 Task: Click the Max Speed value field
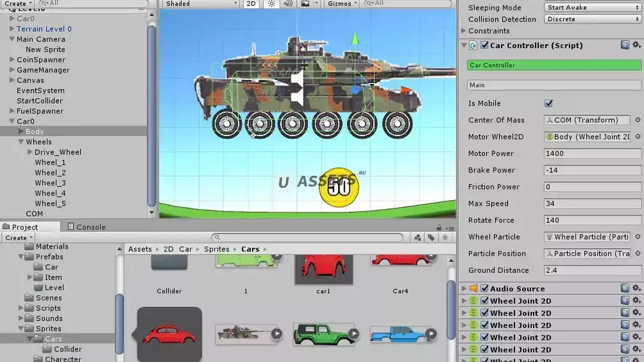point(593,204)
